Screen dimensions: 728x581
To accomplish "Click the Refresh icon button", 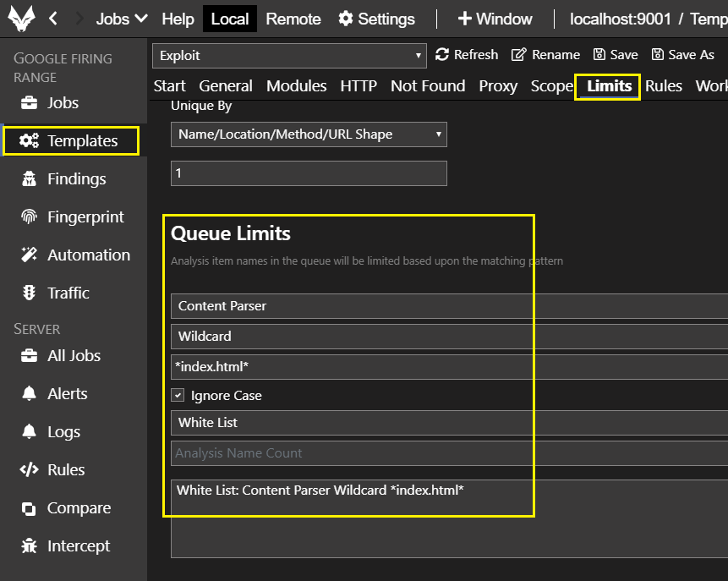I will (442, 55).
